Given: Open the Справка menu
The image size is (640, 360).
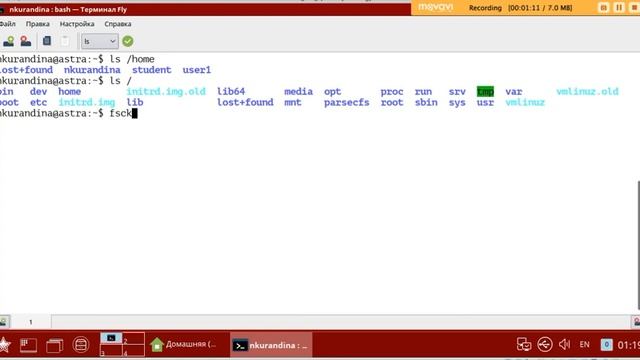Looking at the screenshot, I should click(118, 24).
